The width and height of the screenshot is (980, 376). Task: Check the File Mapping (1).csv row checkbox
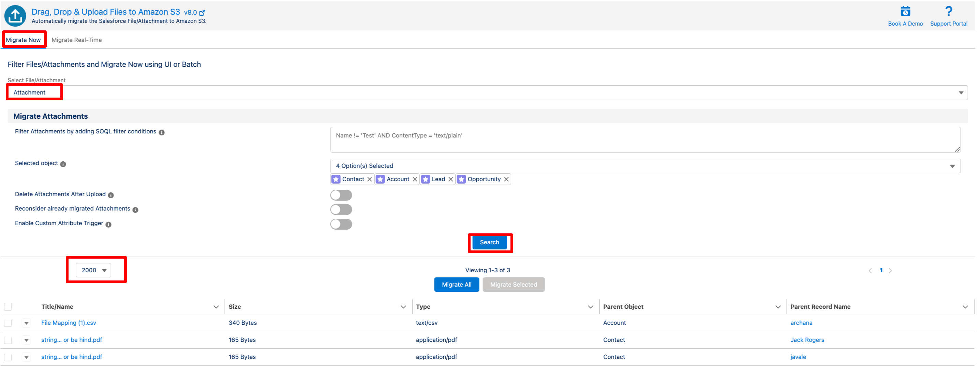(x=8, y=323)
